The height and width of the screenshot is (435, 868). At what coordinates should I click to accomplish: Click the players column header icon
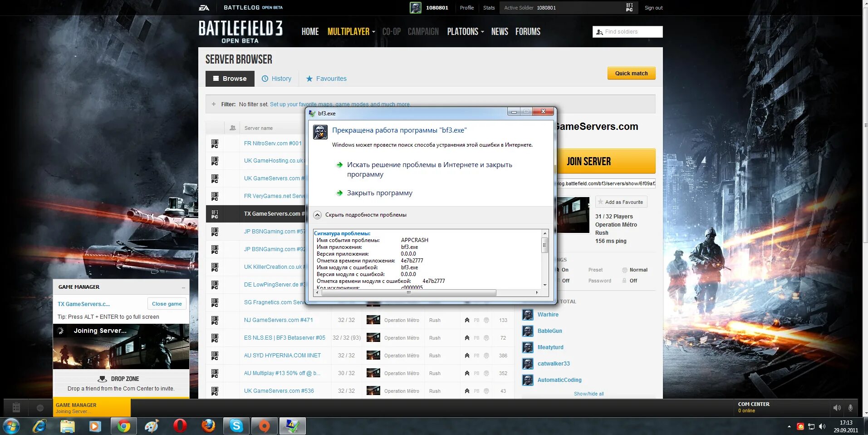tap(233, 128)
